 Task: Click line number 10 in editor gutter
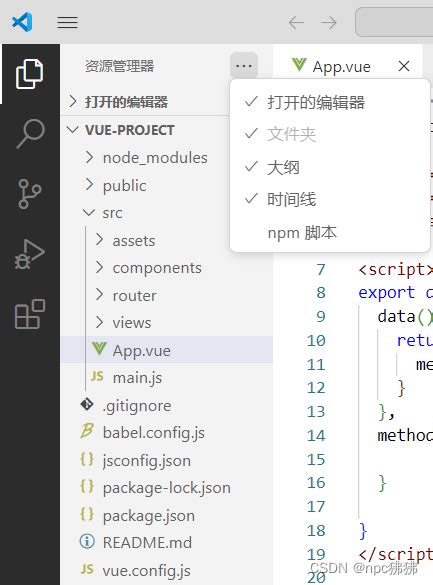(316, 340)
